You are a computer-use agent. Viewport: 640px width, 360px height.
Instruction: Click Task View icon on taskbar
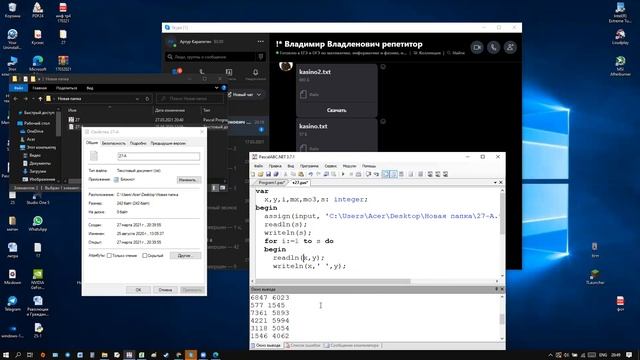30,355
